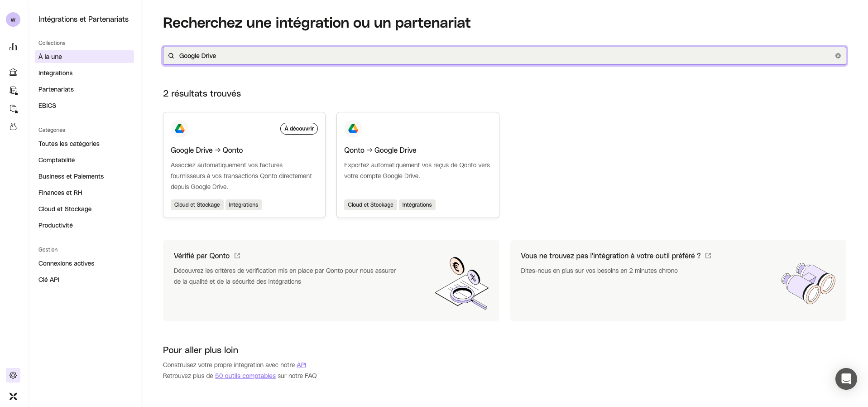The image size is (868, 407).
Task: Open the invoices documents sidebar icon
Action: tap(13, 109)
